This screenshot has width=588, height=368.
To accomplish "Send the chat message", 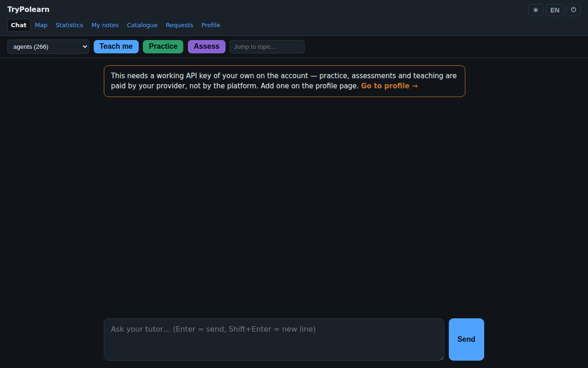I will pos(466,339).
